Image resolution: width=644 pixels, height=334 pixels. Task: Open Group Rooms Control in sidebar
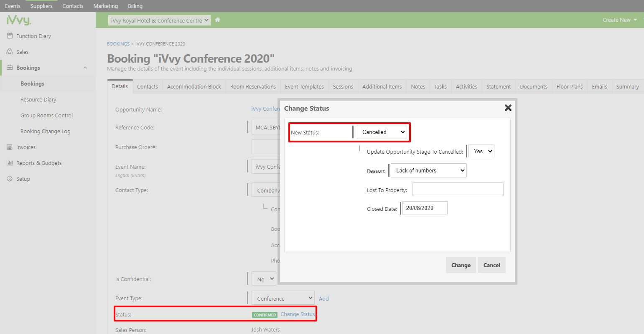tap(46, 115)
